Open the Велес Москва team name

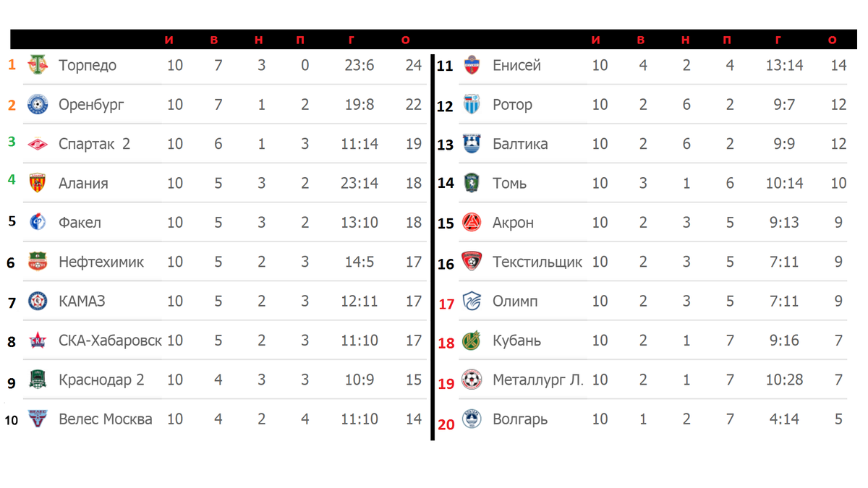click(x=106, y=419)
